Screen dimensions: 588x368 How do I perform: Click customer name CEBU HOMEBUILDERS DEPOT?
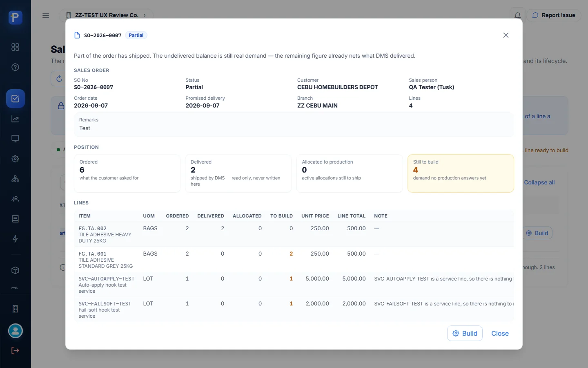(x=338, y=87)
